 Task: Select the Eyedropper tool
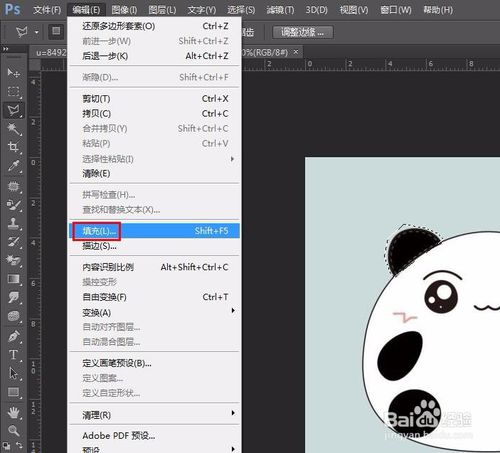coord(14,166)
